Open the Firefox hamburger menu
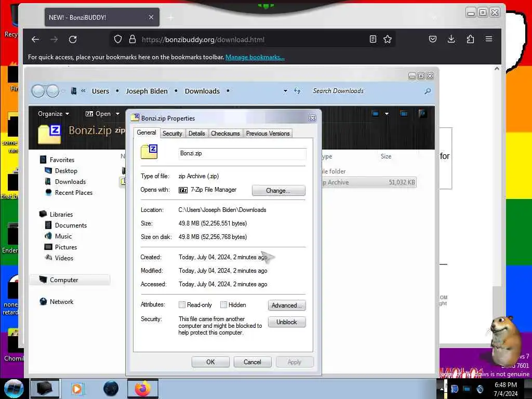Image resolution: width=532 pixels, height=399 pixels. (489, 39)
